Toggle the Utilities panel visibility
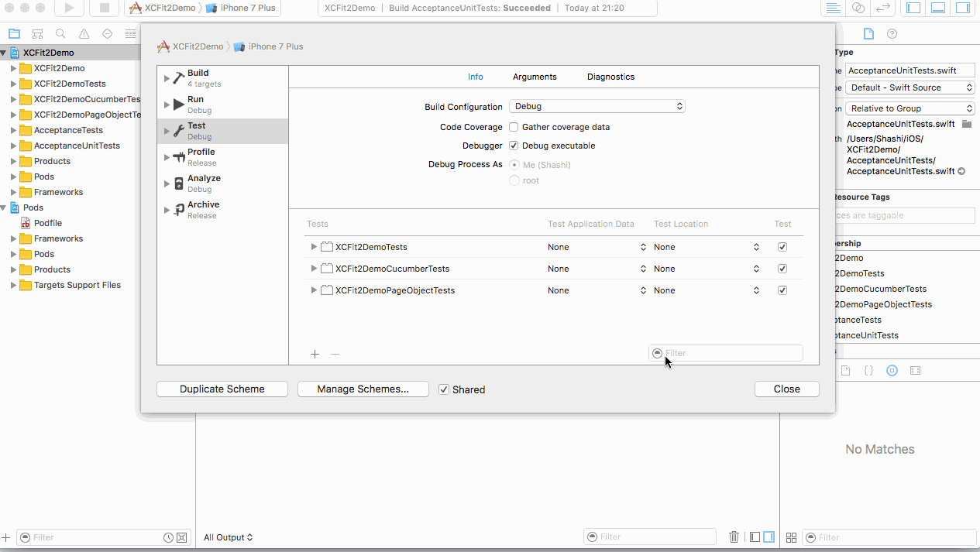This screenshot has width=980, height=552. [x=963, y=9]
